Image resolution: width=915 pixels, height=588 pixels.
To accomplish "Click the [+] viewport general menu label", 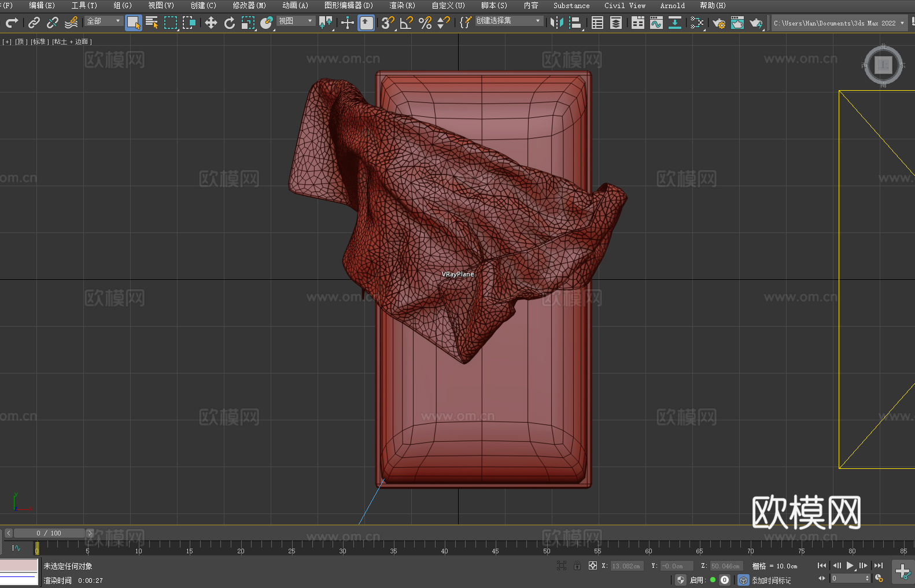I will 7,42.
